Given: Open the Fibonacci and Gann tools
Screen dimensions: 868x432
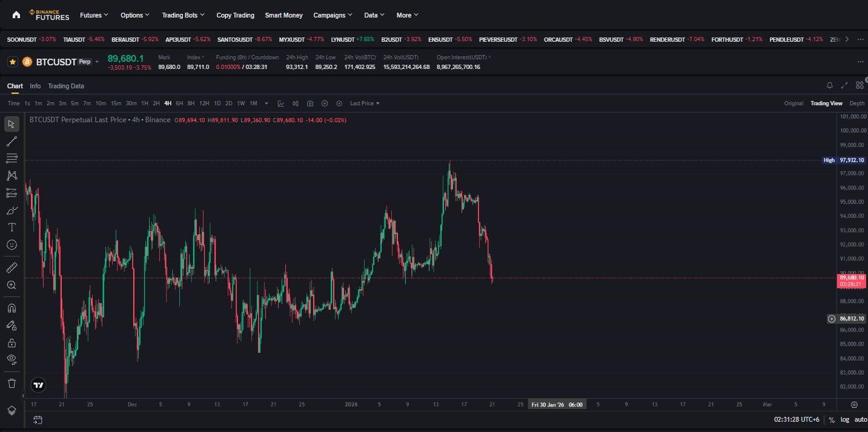Looking at the screenshot, I should tap(12, 159).
